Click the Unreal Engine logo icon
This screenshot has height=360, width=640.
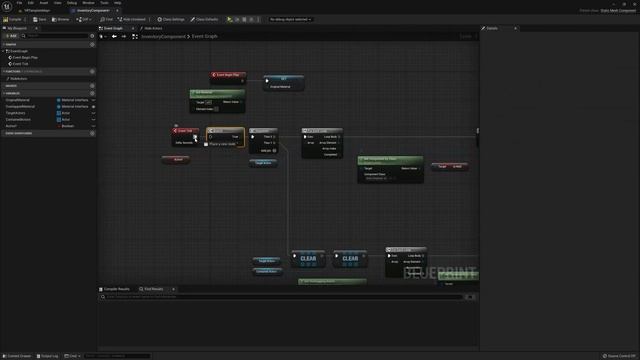point(7,7)
